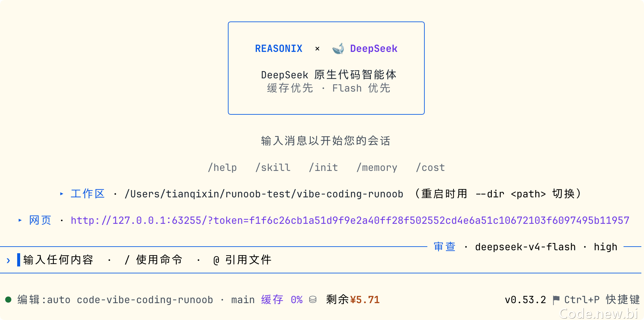Change the high reasoning effort setting
This screenshot has width=644, height=320.
coord(605,247)
